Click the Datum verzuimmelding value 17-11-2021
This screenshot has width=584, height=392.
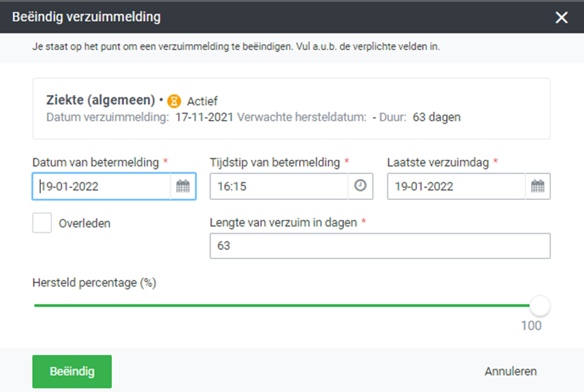(x=205, y=117)
